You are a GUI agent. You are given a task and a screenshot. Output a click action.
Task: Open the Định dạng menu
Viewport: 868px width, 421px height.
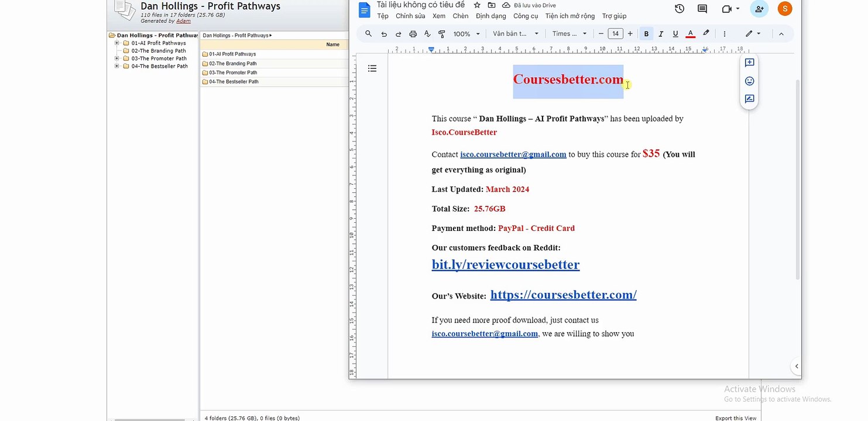(x=491, y=16)
